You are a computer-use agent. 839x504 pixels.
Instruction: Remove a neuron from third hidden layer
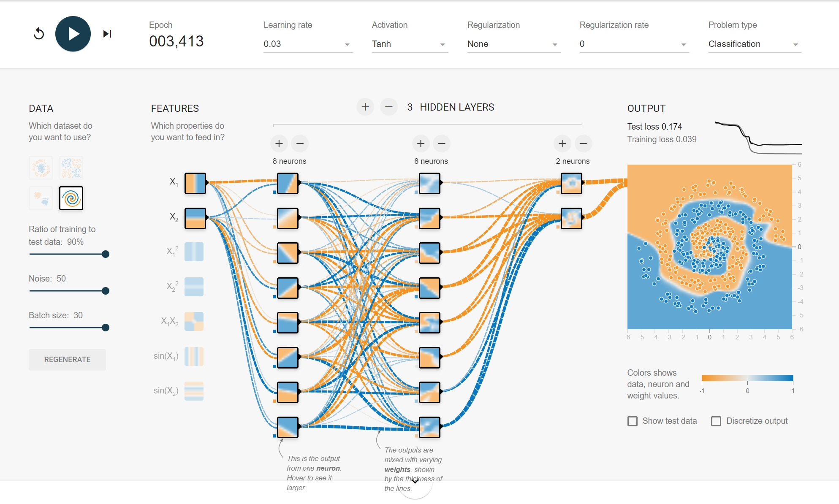click(584, 144)
